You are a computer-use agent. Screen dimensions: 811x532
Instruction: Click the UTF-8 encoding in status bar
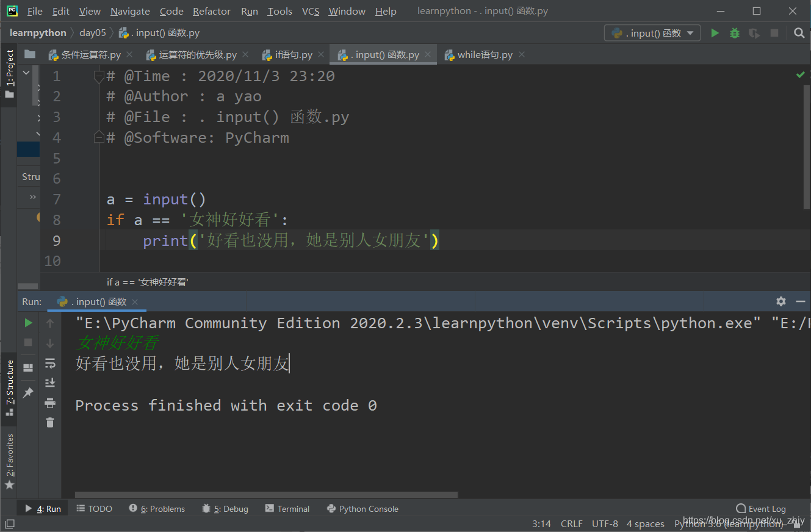(605, 523)
